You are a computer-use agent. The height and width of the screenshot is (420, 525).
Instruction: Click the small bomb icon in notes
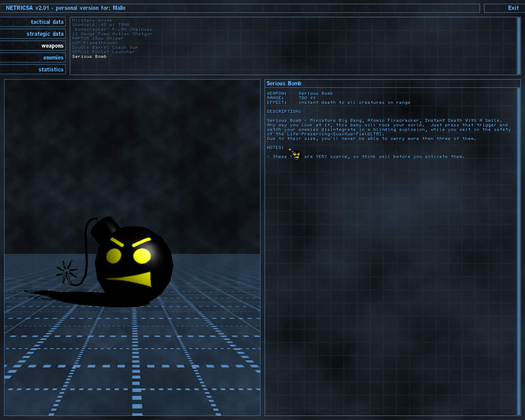click(x=296, y=155)
